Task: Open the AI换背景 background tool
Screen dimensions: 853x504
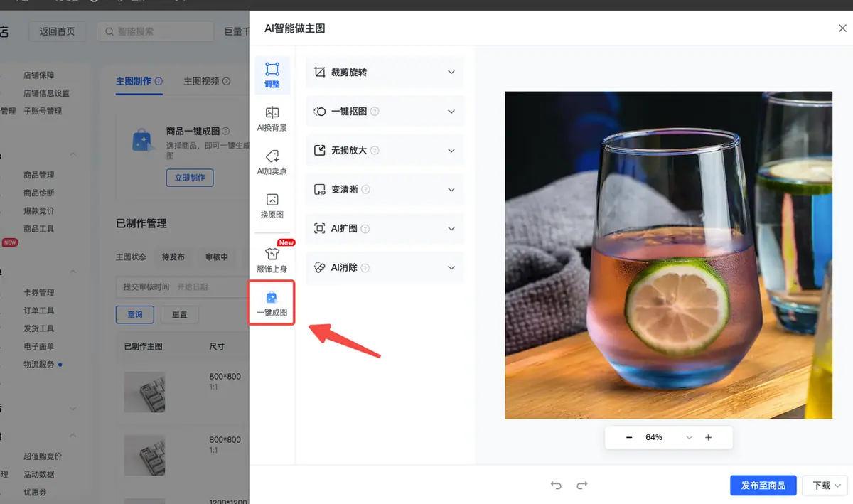Action: (x=272, y=119)
